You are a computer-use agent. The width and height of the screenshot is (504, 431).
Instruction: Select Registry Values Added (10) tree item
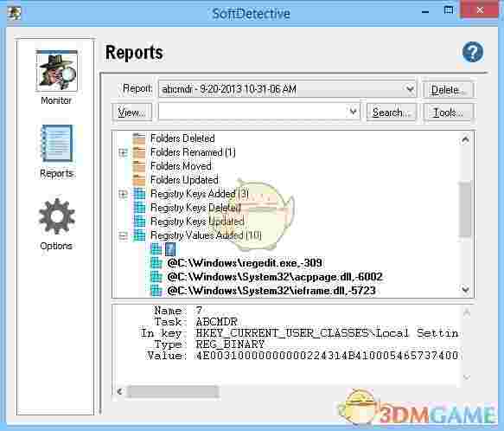click(x=206, y=235)
